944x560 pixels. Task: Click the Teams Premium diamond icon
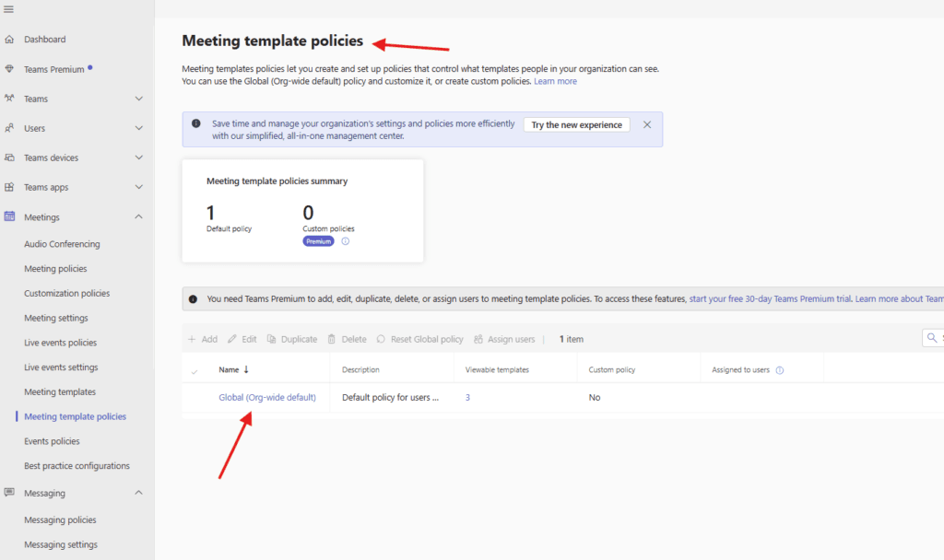pyautogui.click(x=9, y=69)
